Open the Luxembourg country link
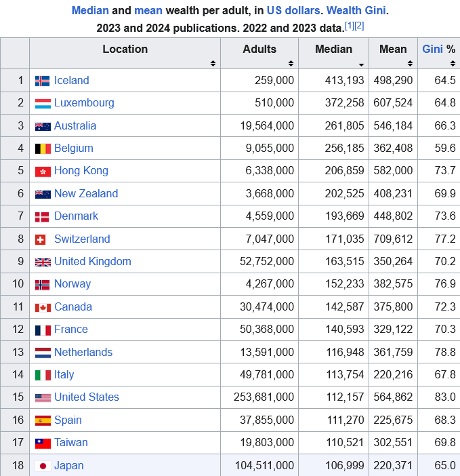 point(84,103)
